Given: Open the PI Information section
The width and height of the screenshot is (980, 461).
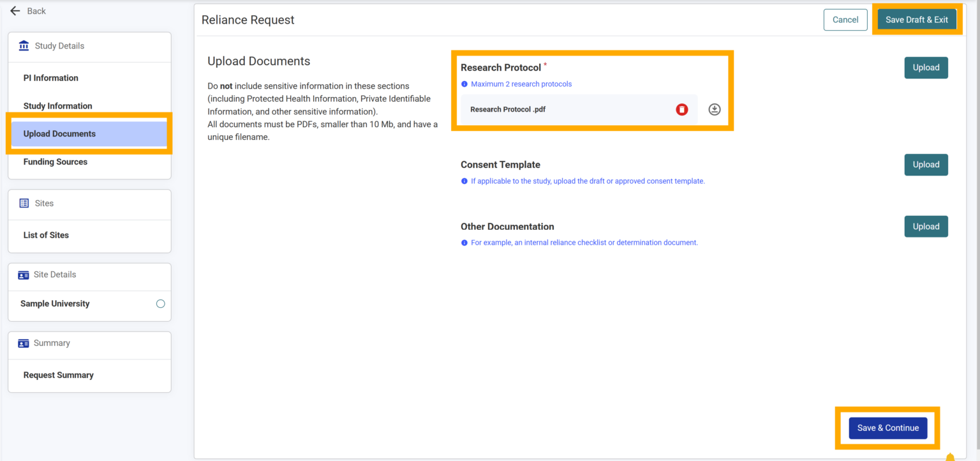Looking at the screenshot, I should pyautogui.click(x=50, y=77).
